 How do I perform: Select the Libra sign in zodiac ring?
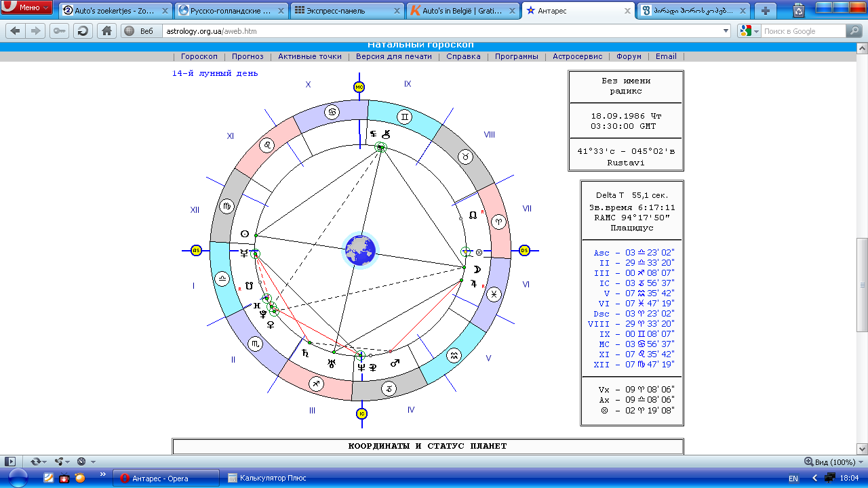coord(222,279)
